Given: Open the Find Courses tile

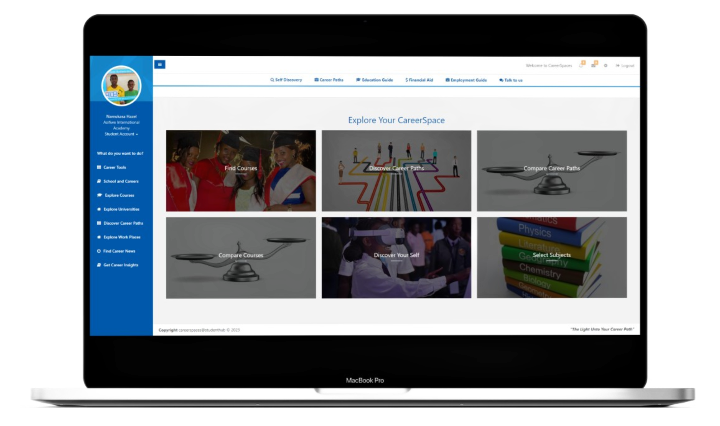Looking at the screenshot, I should [241, 170].
